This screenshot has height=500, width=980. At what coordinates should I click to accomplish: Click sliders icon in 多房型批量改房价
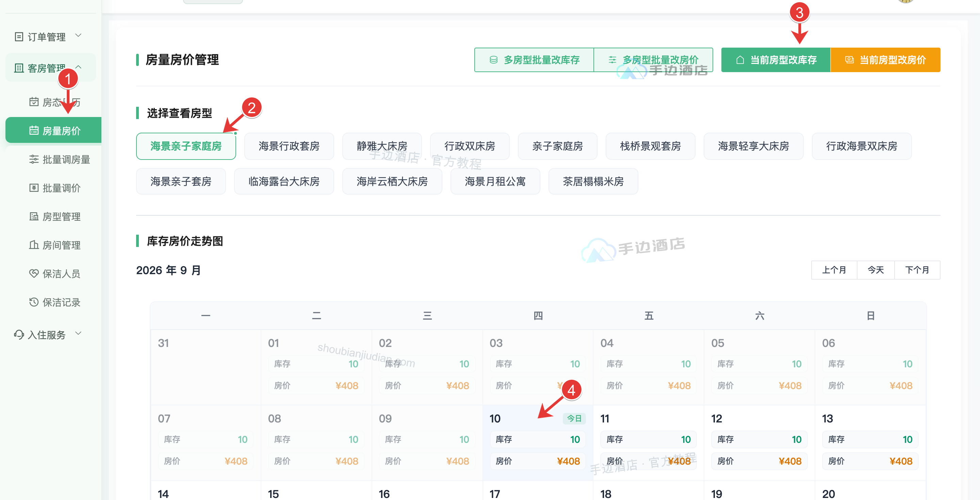point(612,60)
